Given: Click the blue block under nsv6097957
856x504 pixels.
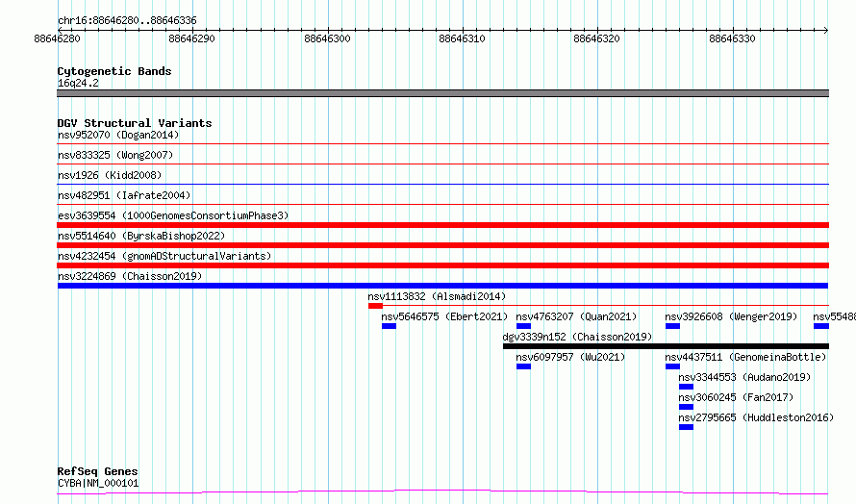Looking at the screenshot, I should click(x=523, y=366).
